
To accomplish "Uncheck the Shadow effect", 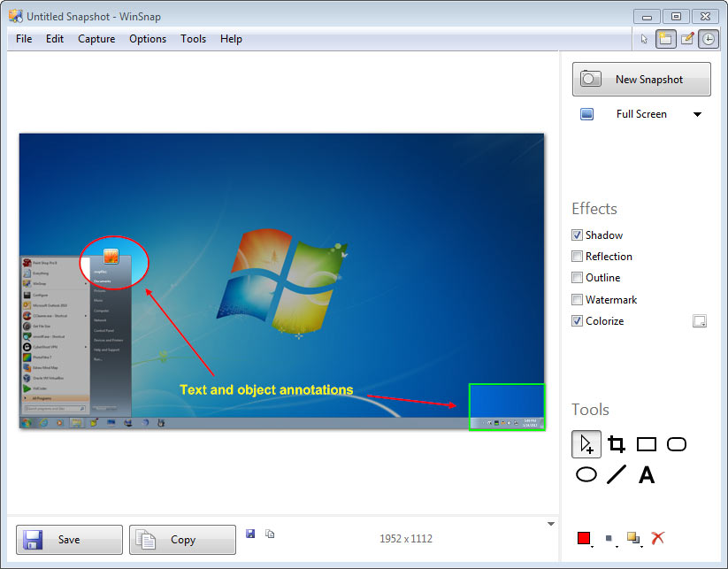I will (x=577, y=235).
